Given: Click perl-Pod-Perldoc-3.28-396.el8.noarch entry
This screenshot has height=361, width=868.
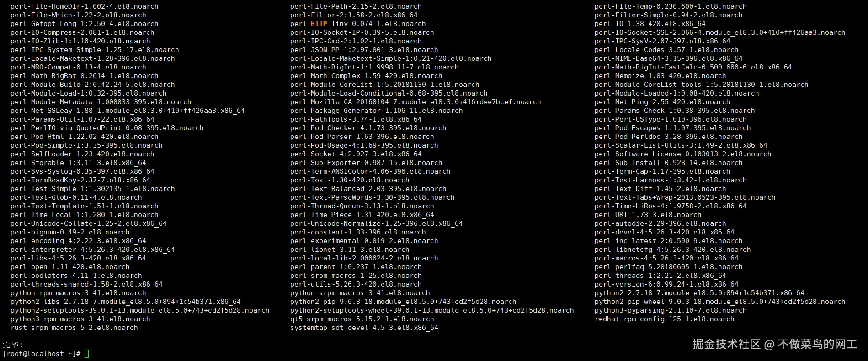Looking at the screenshot, I should (x=669, y=137).
